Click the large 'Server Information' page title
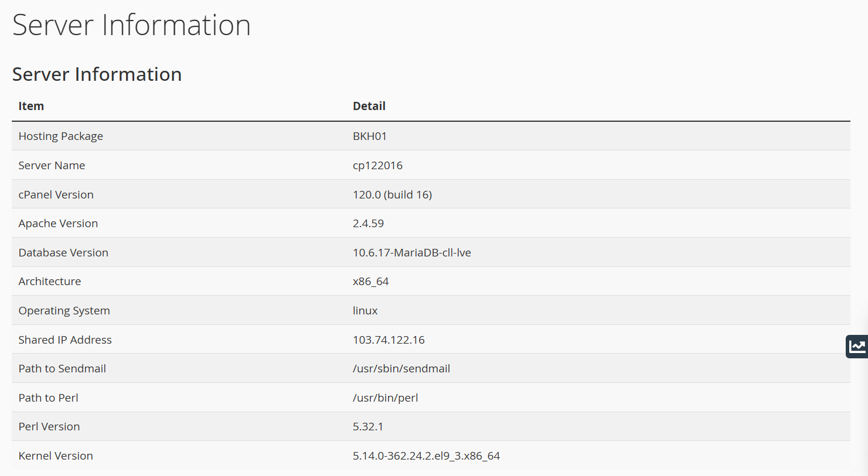This screenshot has width=868, height=476. [x=131, y=25]
